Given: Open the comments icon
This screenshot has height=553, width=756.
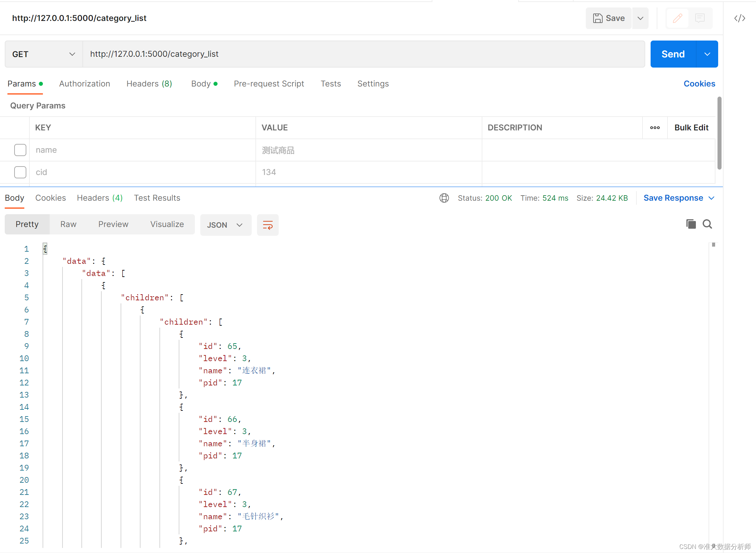Looking at the screenshot, I should [700, 18].
